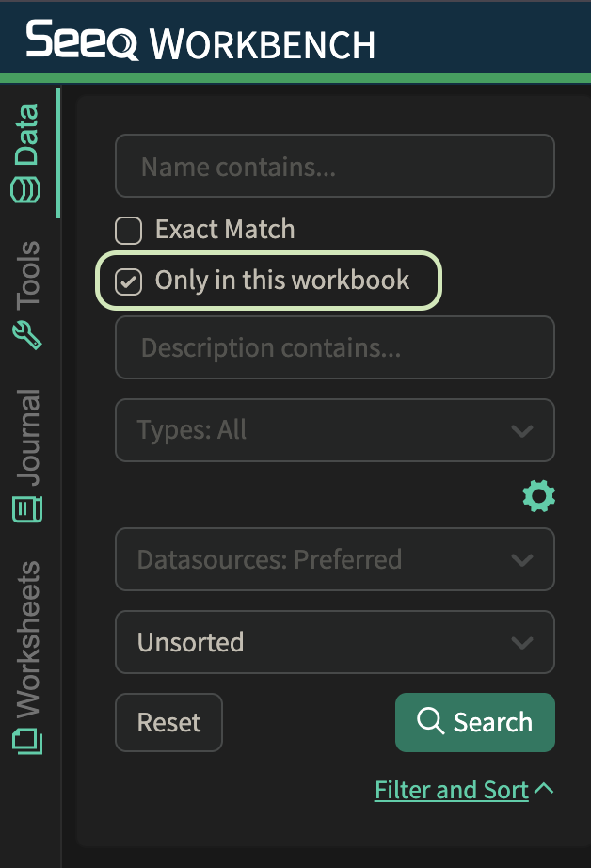
Task: Open datasource settings gear icon
Action: (x=539, y=495)
